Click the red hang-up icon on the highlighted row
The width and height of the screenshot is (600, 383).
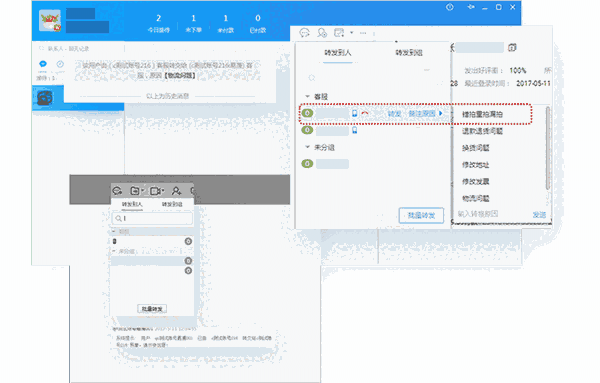coord(365,113)
